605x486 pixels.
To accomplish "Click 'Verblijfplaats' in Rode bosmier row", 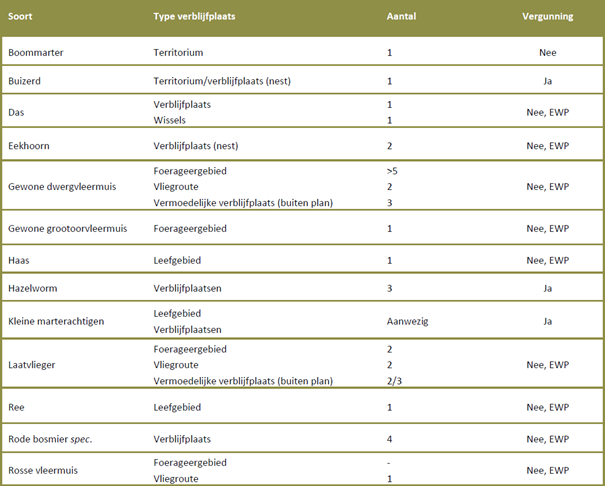I will (182, 439).
